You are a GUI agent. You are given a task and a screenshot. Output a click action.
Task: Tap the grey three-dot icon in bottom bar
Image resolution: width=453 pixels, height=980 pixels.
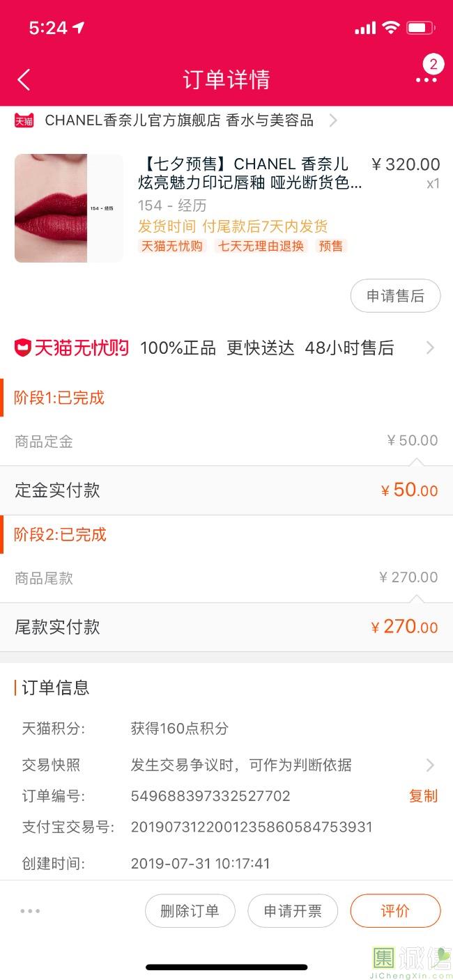pyautogui.click(x=30, y=910)
